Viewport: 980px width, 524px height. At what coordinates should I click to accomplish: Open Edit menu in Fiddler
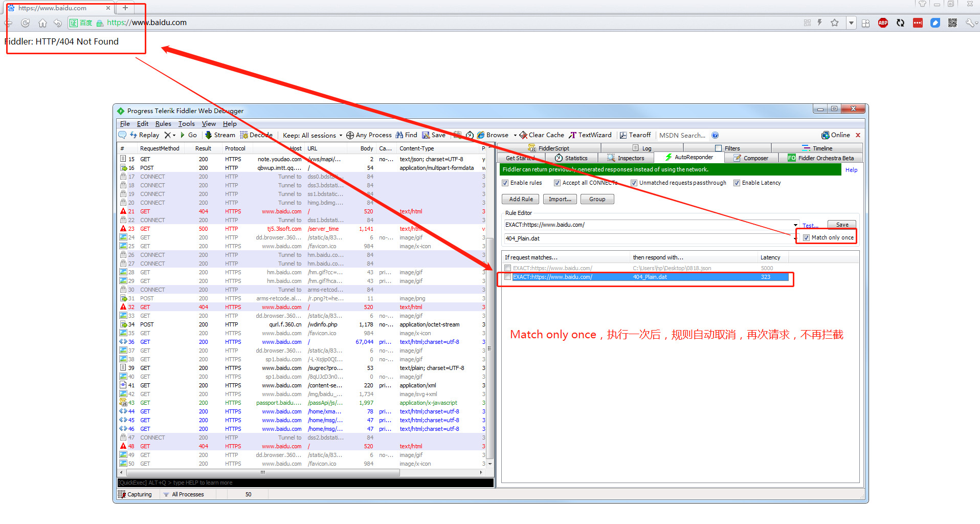click(143, 124)
